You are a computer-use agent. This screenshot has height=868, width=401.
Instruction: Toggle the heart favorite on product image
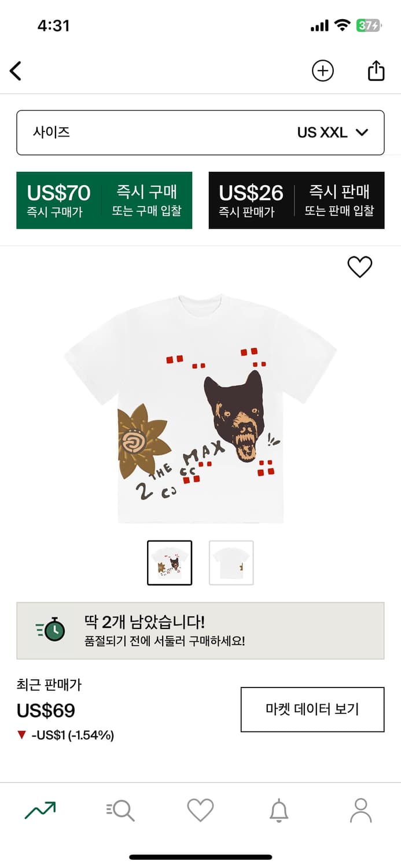[359, 267]
